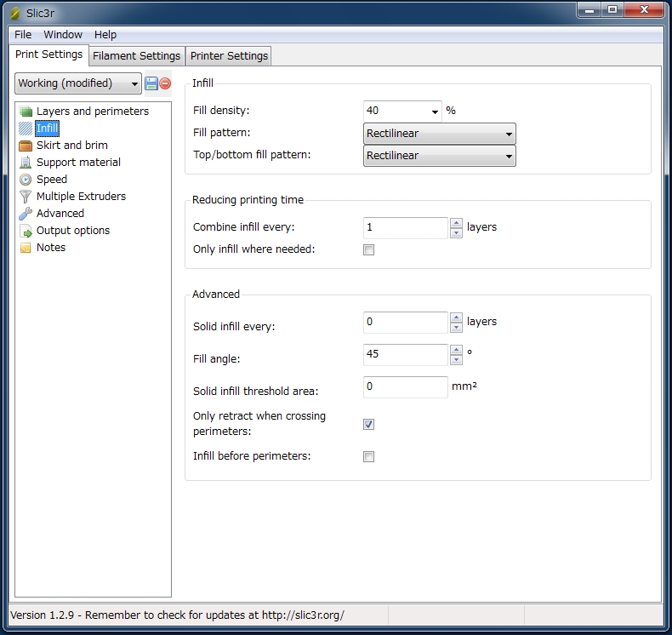
Task: Decrease Combine infill every value
Action: [x=457, y=233]
